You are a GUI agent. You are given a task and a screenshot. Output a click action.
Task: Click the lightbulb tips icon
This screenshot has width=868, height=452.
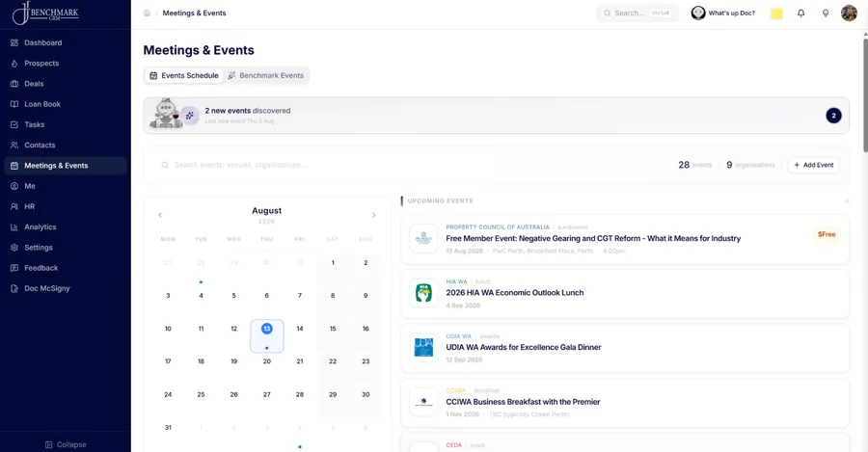(826, 13)
